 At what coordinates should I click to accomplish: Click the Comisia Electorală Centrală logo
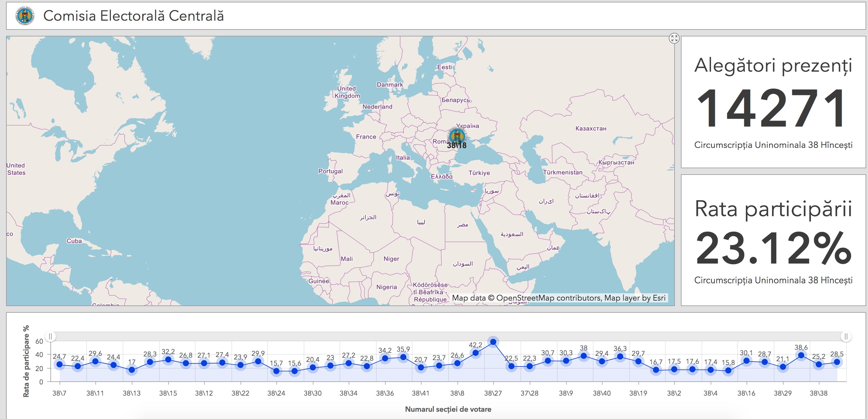tap(25, 15)
